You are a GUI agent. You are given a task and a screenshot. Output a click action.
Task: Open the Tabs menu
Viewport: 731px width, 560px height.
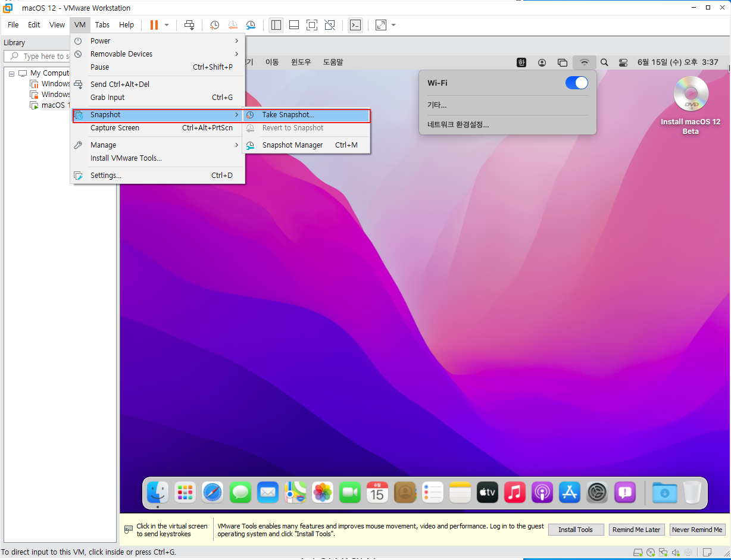[102, 25]
